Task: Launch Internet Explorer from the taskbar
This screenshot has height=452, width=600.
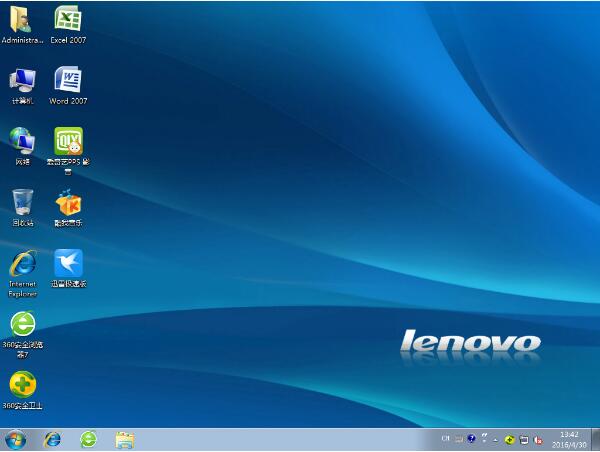Action: (x=52, y=440)
